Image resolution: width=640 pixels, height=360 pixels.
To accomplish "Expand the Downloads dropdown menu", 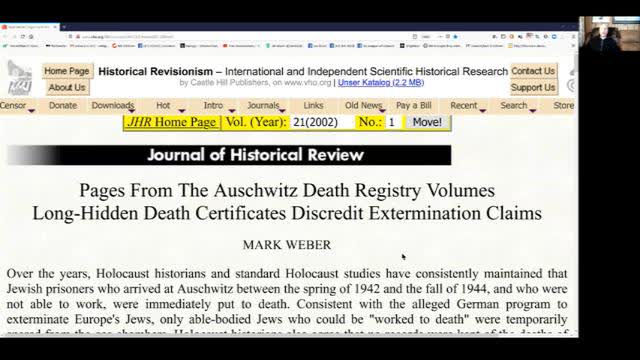I will (113, 105).
